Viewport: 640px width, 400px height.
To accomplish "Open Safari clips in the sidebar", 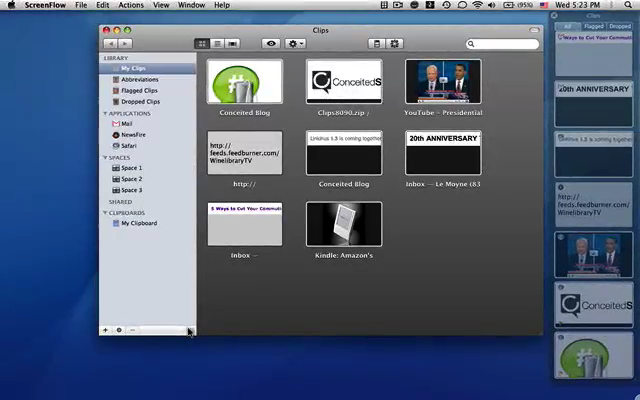I will coord(129,146).
